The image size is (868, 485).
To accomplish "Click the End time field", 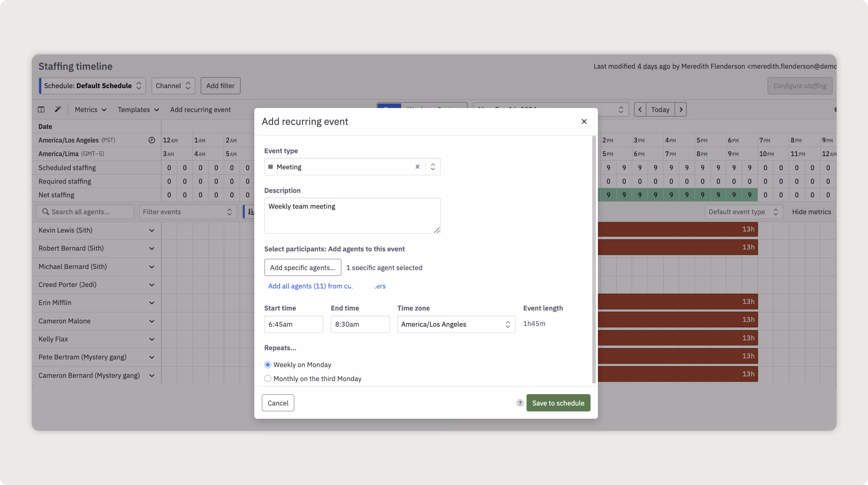I will pyautogui.click(x=360, y=324).
